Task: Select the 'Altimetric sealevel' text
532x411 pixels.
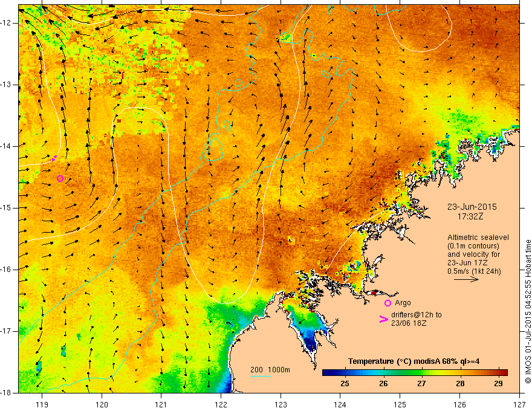Action: 478,238
